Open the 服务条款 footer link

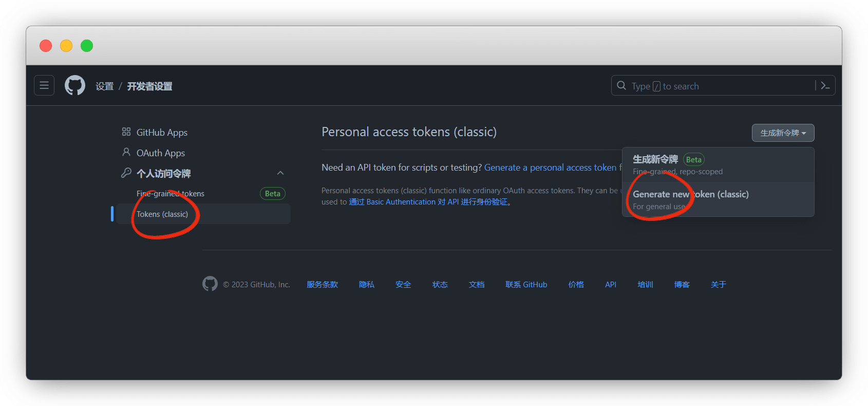[322, 284]
